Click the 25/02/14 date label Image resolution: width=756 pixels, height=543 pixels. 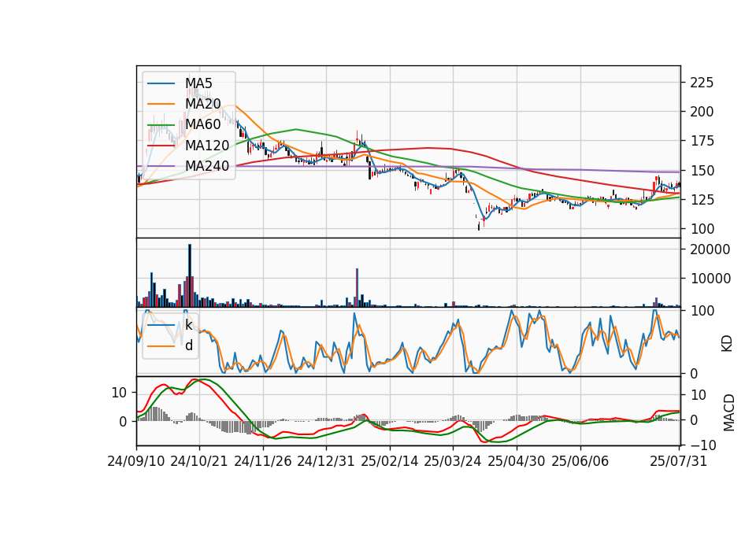(x=390, y=461)
